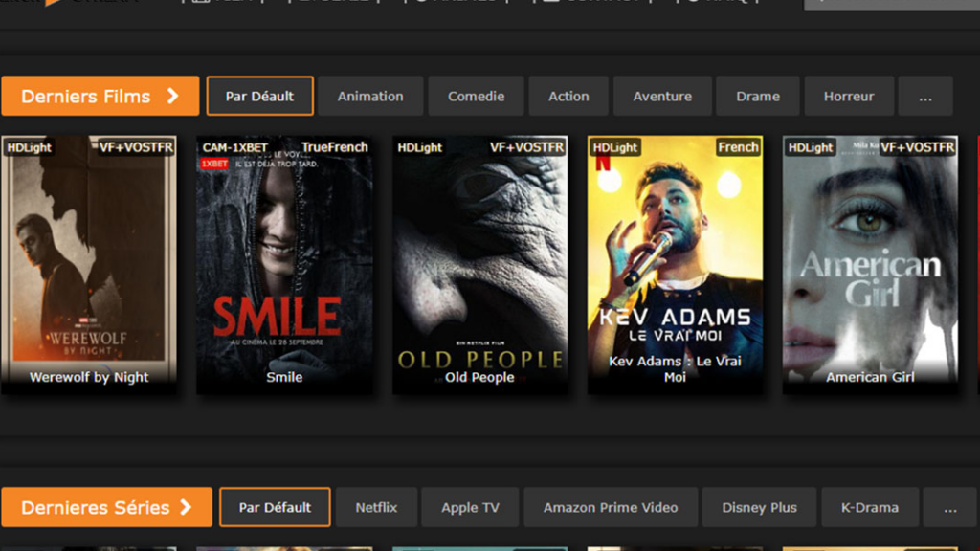
Task: Filter series by Disney Plus
Action: (759, 507)
